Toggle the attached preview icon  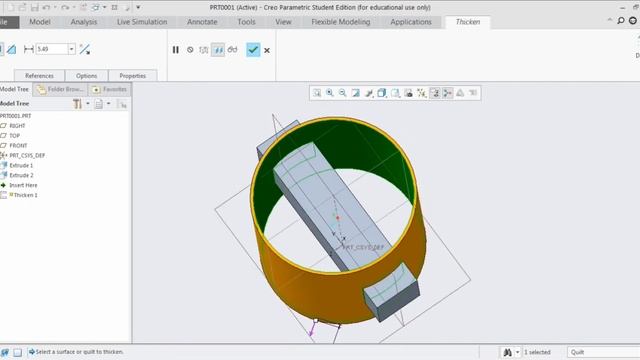218,50
